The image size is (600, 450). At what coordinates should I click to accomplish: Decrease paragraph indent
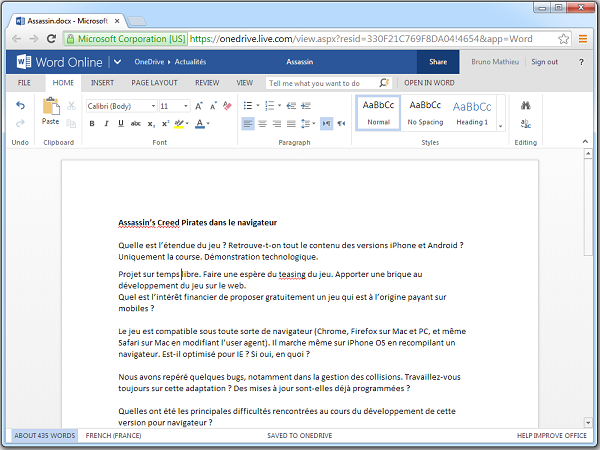292,106
